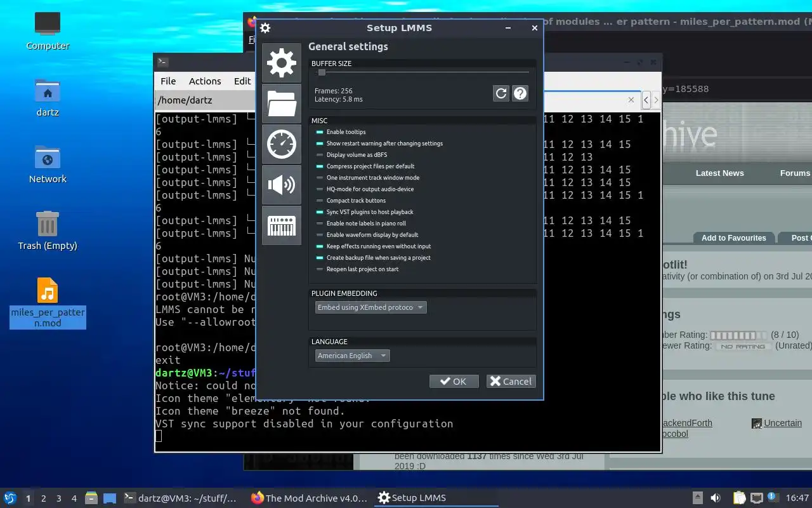Click next tab arrow in terminal
The width and height of the screenshot is (812, 508).
pos(656,100)
